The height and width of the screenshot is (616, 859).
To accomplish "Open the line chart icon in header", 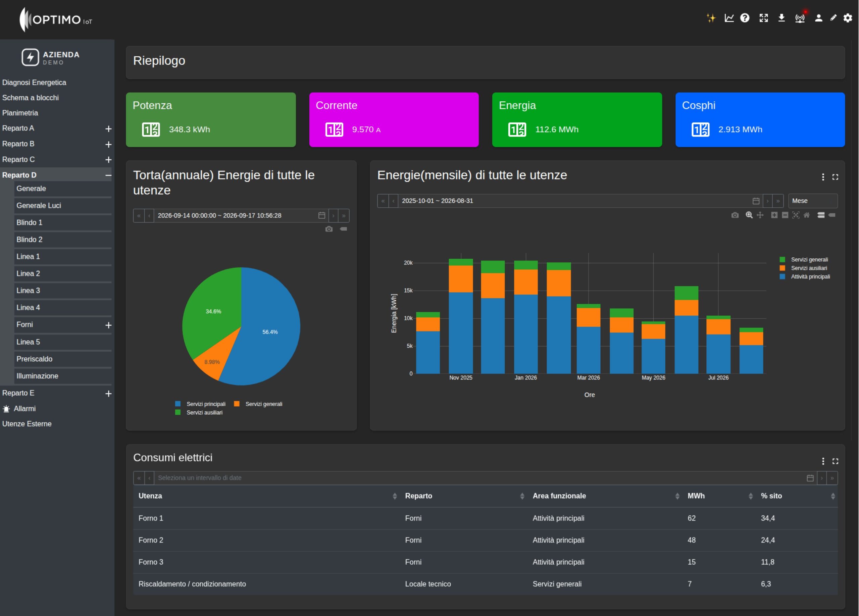I will (x=729, y=18).
